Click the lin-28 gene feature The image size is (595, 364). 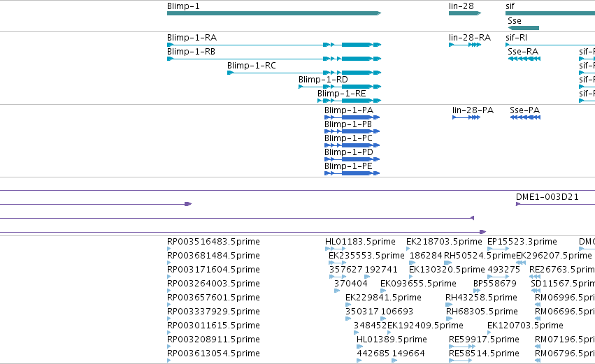pos(465,13)
